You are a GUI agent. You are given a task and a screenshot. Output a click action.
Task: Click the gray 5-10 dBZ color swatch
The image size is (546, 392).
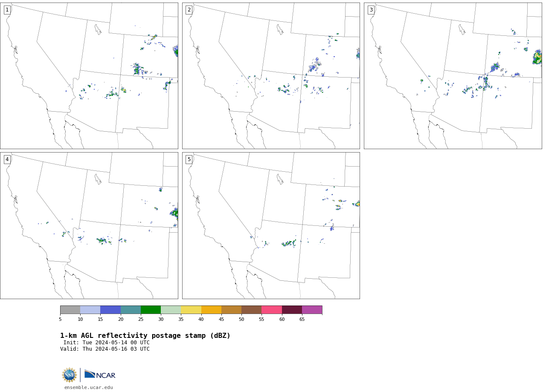click(x=70, y=310)
